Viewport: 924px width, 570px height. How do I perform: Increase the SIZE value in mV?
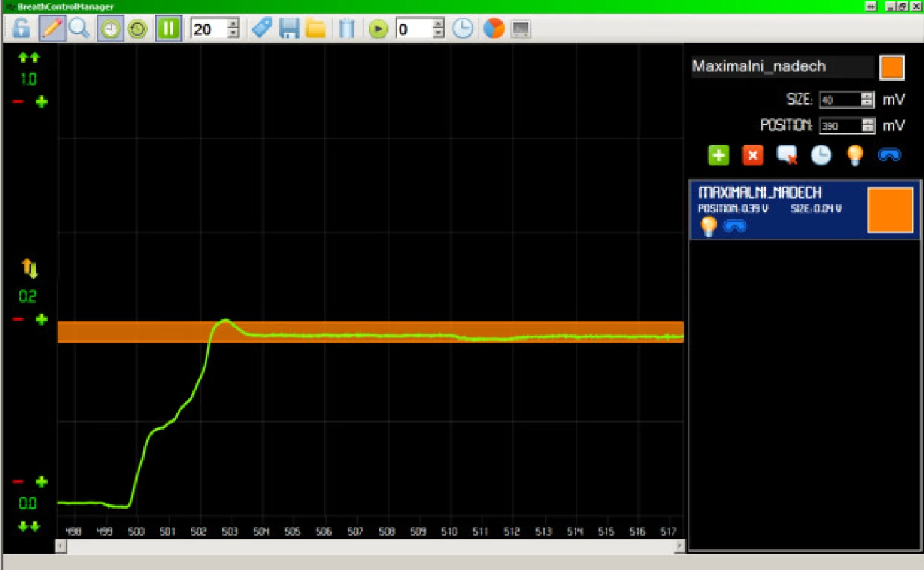[868, 96]
